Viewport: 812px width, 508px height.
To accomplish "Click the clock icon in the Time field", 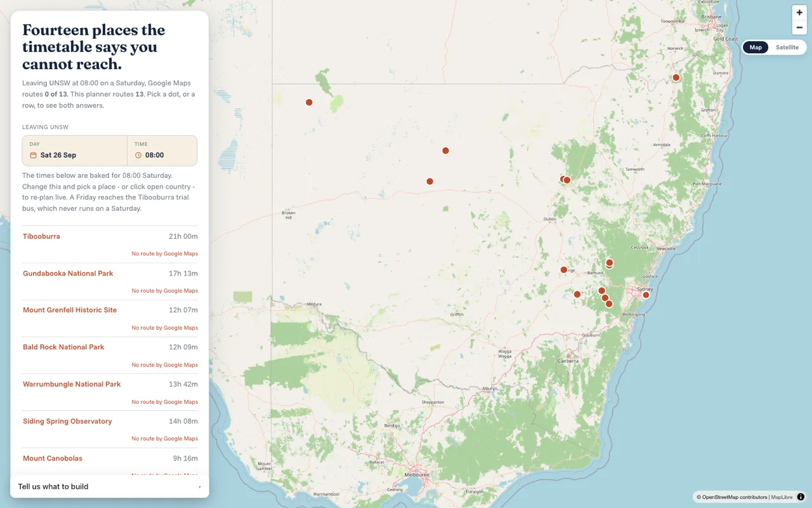I will pyautogui.click(x=138, y=155).
